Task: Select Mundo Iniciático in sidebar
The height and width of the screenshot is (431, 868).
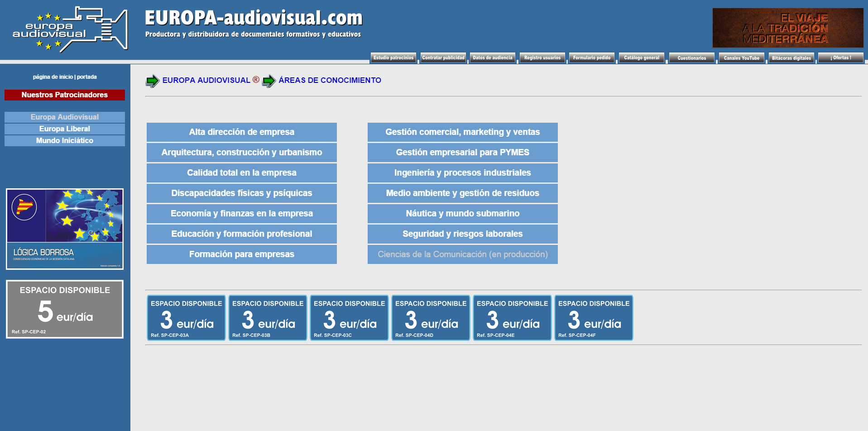Action: pos(65,141)
